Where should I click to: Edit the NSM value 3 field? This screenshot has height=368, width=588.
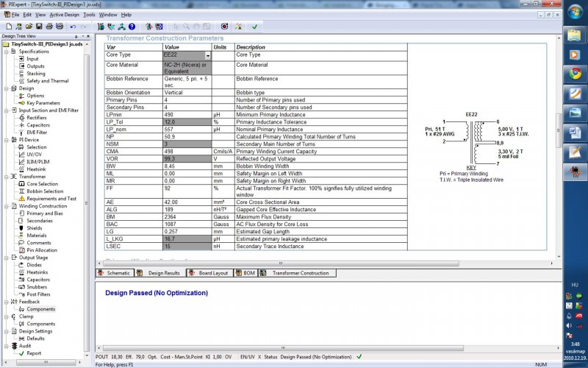pos(187,144)
